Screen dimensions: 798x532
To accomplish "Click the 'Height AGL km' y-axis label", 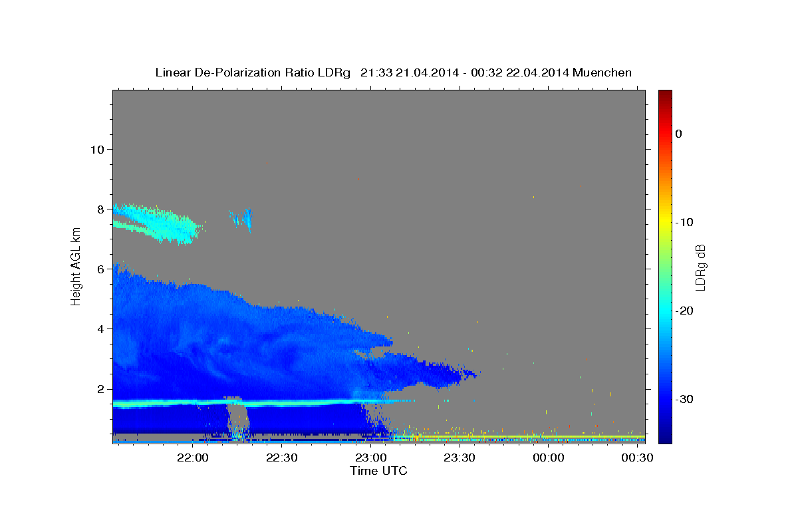I will point(76,265).
